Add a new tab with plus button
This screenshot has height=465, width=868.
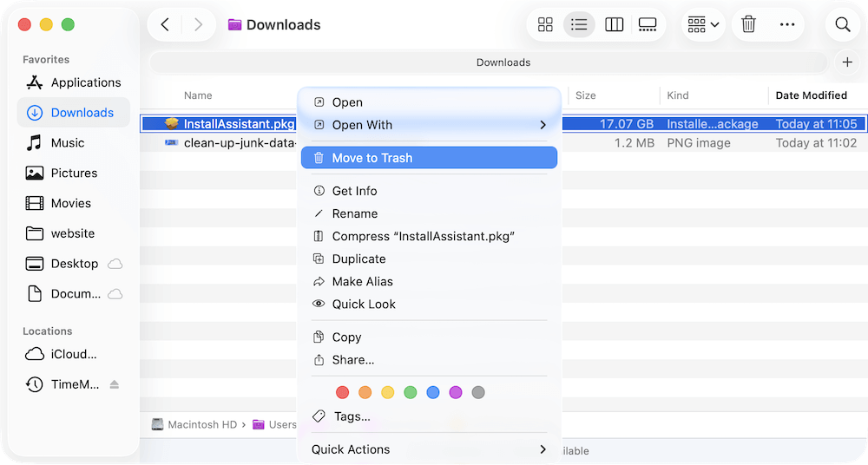(x=847, y=62)
